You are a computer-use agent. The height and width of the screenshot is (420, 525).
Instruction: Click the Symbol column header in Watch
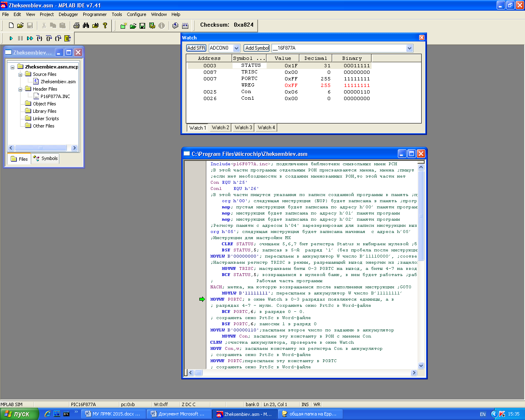(249, 58)
